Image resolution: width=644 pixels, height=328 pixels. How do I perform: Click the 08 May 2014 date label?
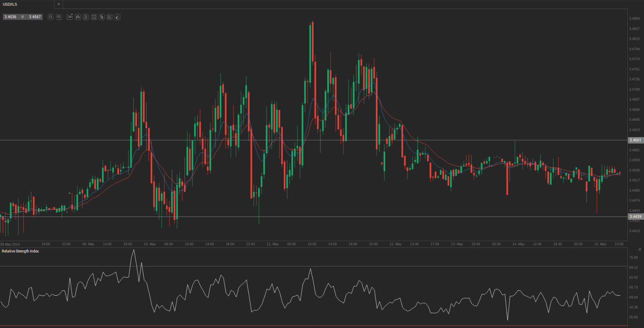tap(10, 244)
